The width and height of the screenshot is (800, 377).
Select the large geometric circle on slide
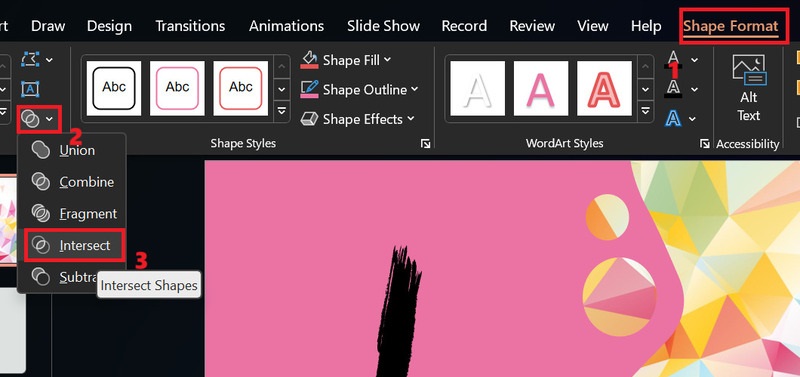(619, 297)
